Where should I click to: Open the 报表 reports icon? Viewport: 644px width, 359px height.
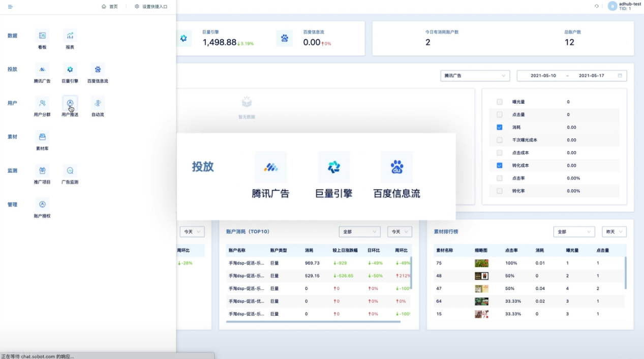pos(70,36)
